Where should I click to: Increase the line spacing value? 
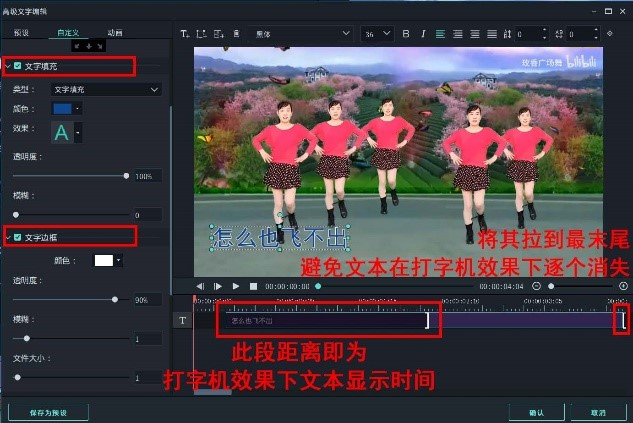coord(544,30)
